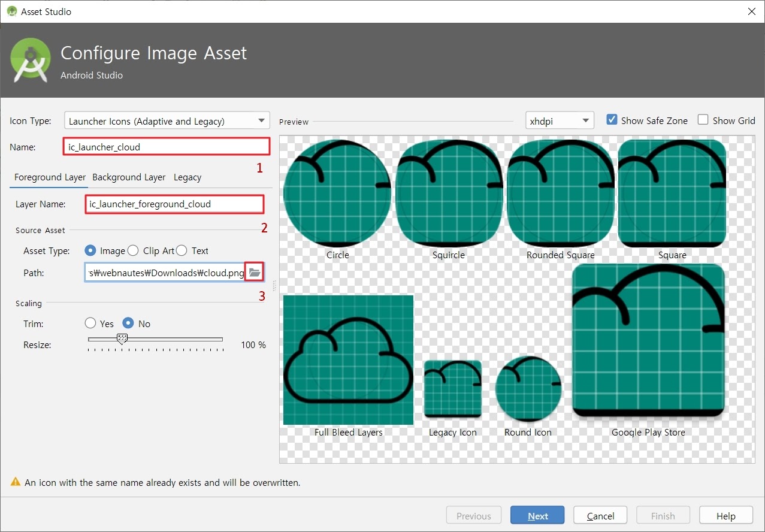Click the Squircle icon preview
Viewport: 765px width, 532px height.
449,193
